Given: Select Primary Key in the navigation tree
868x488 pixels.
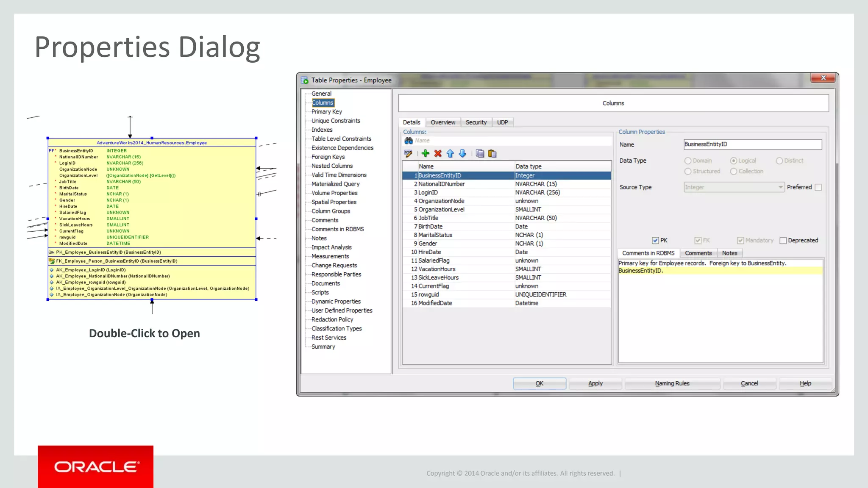Looking at the screenshot, I should pyautogui.click(x=326, y=112).
